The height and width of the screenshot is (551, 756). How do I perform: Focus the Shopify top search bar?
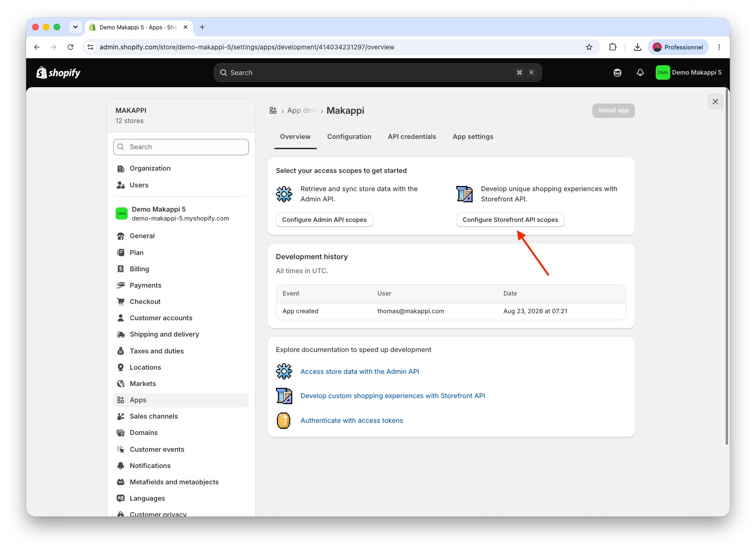click(x=378, y=73)
